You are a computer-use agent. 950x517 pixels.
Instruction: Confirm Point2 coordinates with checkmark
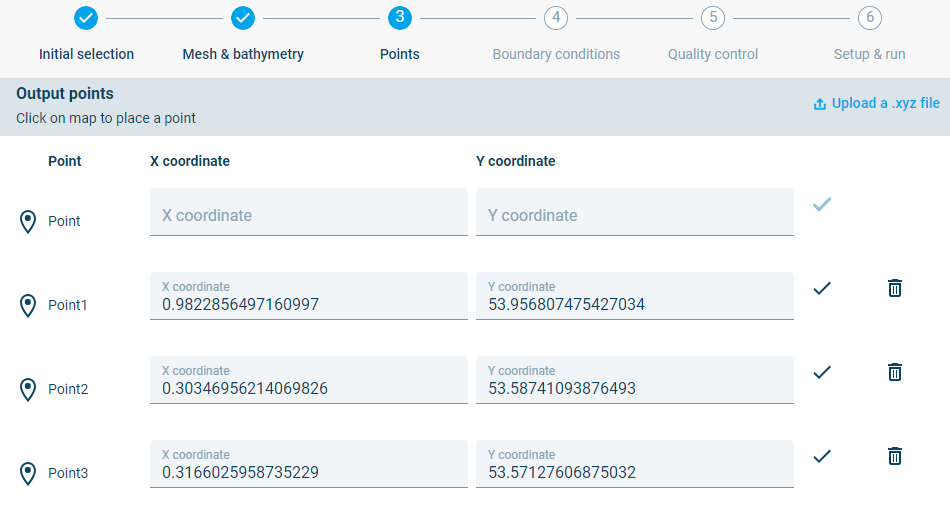click(x=822, y=372)
